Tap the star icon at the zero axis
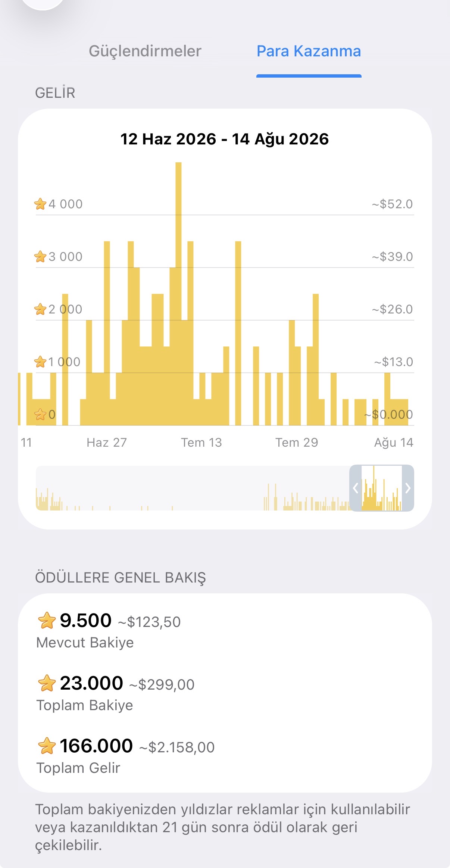Image resolution: width=450 pixels, height=868 pixels. pos(40,415)
